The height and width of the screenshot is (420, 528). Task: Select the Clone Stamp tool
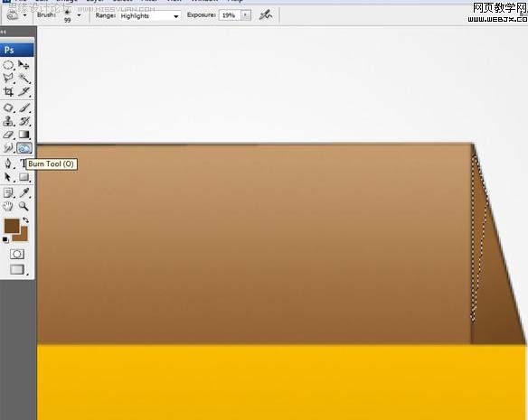click(x=8, y=121)
